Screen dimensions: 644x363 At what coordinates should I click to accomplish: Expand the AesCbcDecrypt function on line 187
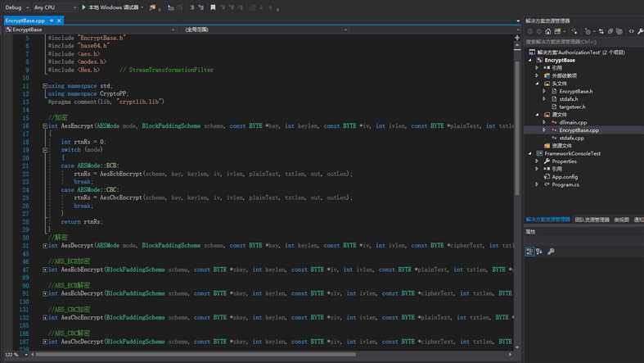coord(45,342)
